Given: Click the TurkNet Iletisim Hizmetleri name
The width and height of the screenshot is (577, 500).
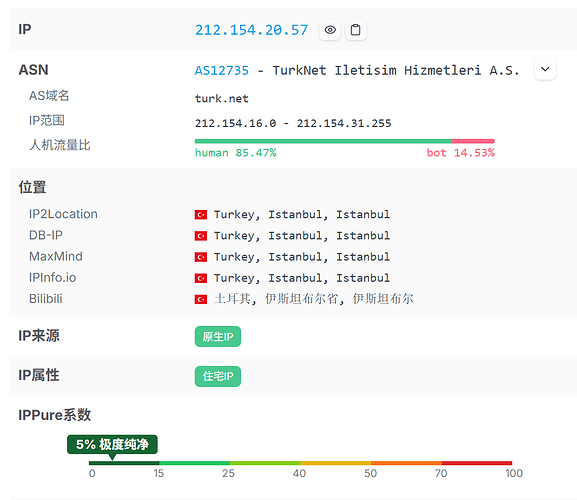Looking at the screenshot, I should tap(396, 70).
